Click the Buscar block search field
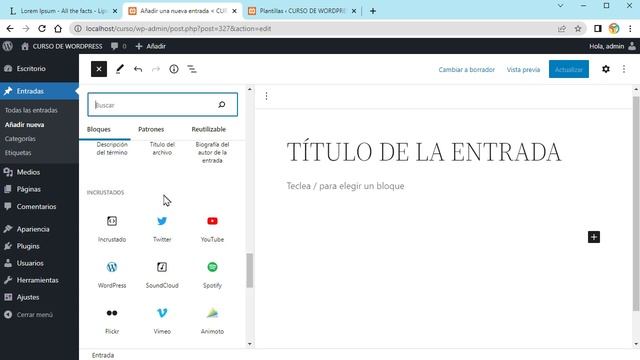 (162, 104)
